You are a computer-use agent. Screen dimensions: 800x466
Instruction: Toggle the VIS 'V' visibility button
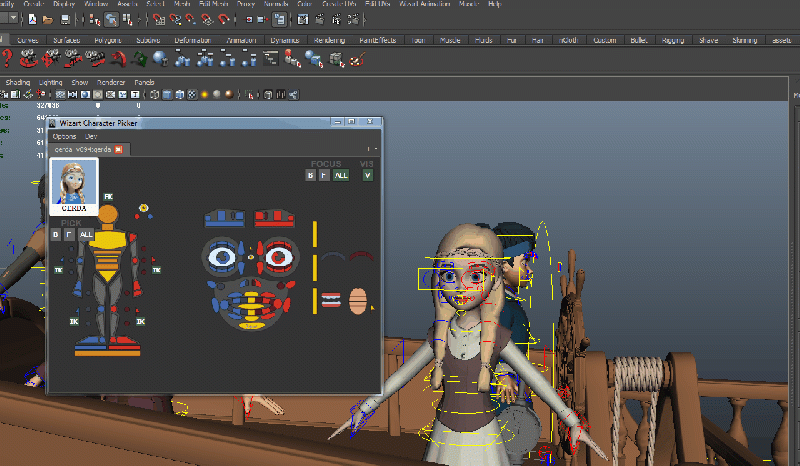pyautogui.click(x=367, y=175)
